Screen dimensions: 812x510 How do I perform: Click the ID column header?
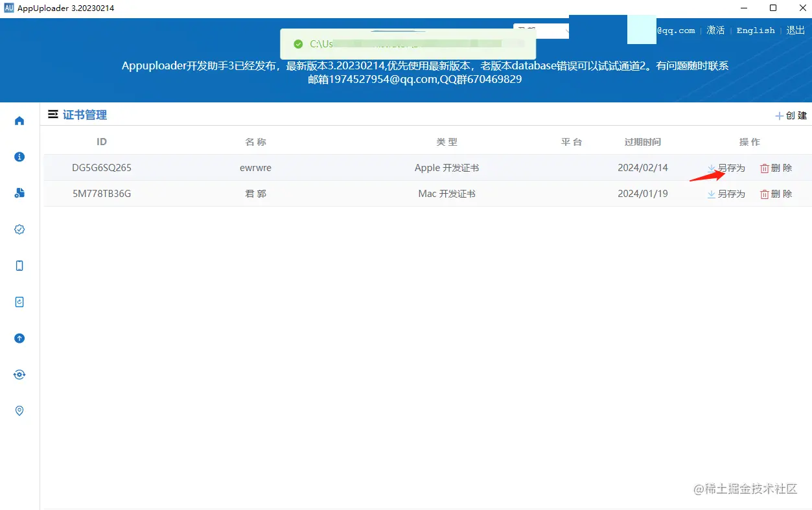(x=102, y=142)
